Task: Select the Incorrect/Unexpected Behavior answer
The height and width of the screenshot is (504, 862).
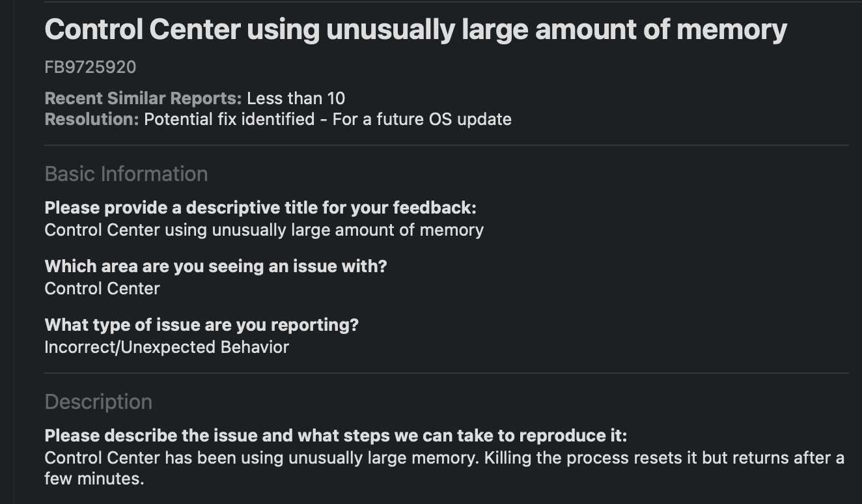Action: pyautogui.click(x=167, y=347)
